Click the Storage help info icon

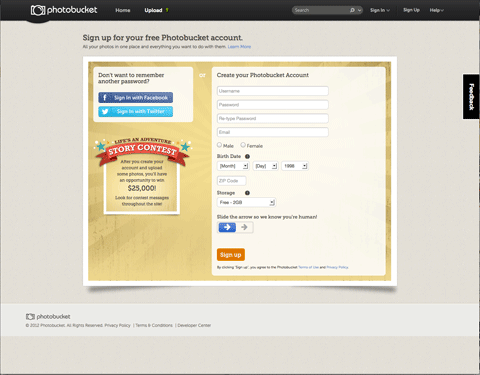(x=247, y=193)
